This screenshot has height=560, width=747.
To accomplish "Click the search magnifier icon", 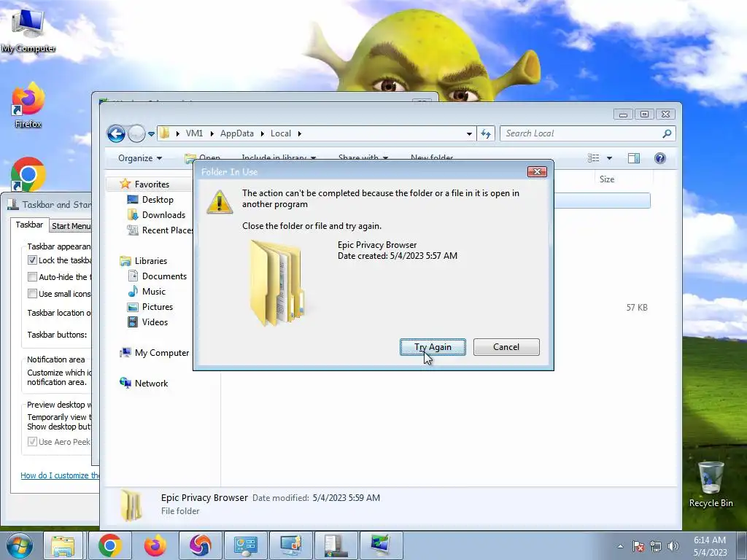I will coord(667,134).
